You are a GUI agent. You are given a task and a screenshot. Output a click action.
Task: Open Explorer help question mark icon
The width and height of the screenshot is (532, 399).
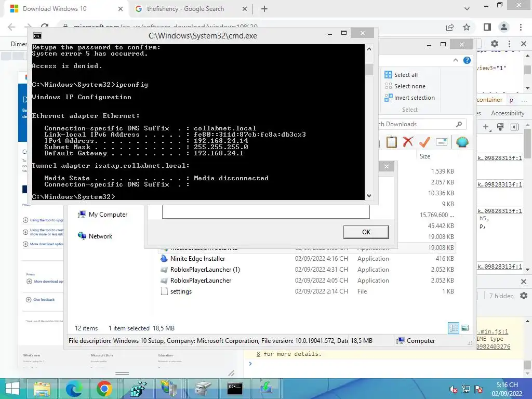coord(467,60)
